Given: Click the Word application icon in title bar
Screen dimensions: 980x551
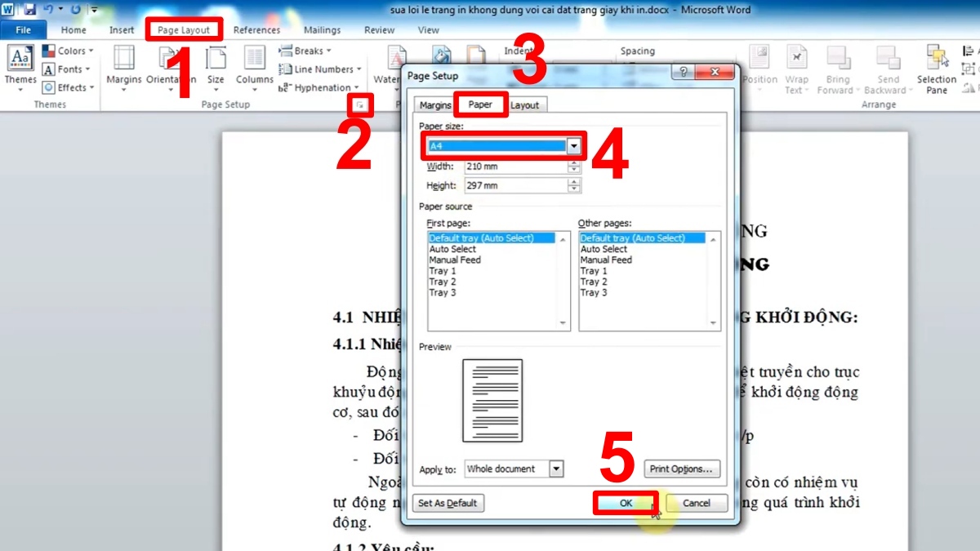Looking at the screenshot, I should pyautogui.click(x=7, y=10).
